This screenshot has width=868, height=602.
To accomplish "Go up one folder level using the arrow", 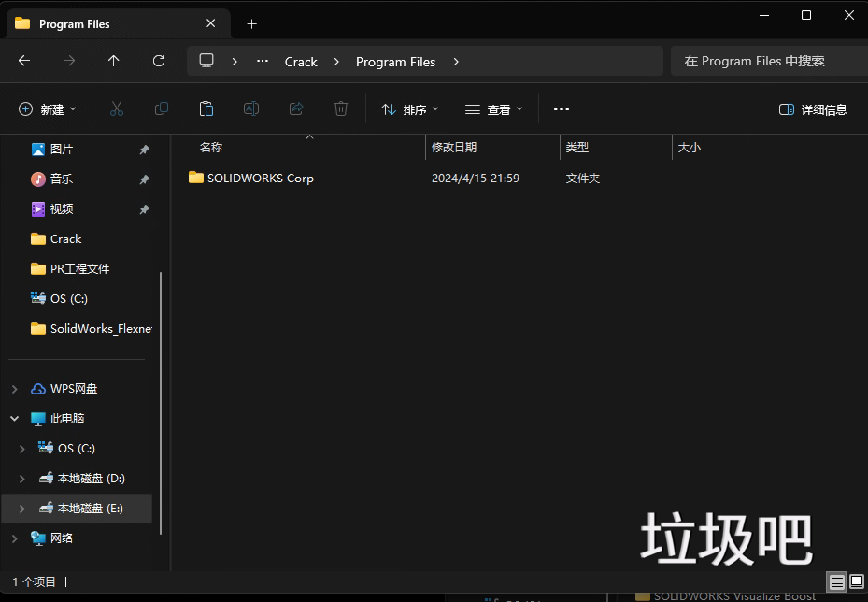I will pyautogui.click(x=113, y=61).
